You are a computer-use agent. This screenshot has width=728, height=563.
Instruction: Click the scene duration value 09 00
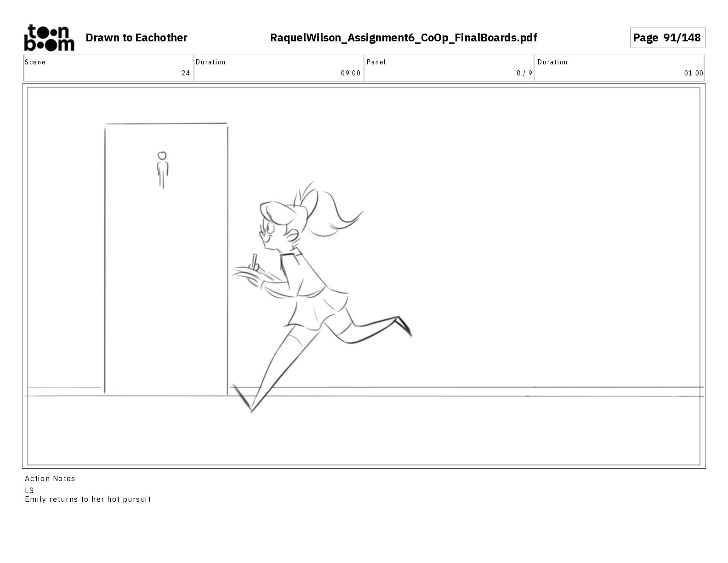(x=351, y=73)
